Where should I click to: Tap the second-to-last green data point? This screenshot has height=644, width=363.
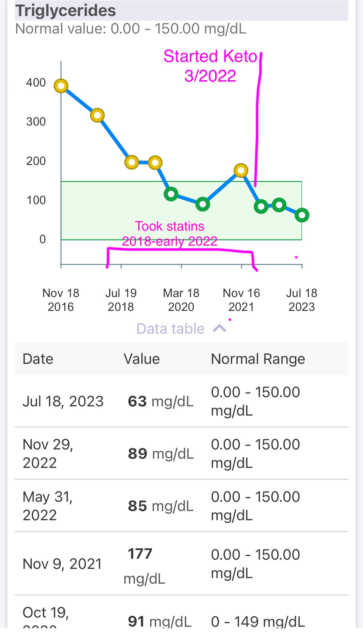pos(279,205)
